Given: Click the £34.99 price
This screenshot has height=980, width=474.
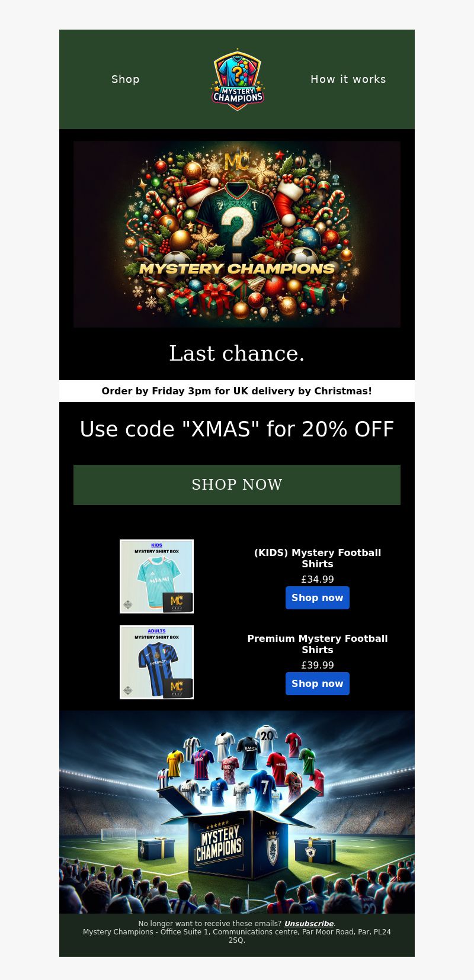Looking at the screenshot, I should [x=318, y=580].
